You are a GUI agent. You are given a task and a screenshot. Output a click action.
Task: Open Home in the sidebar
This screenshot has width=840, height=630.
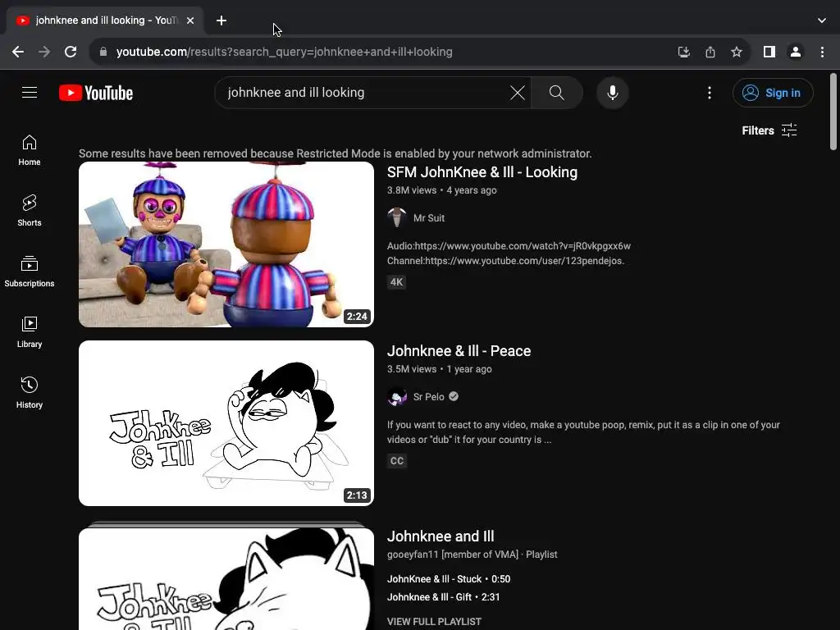tap(30, 151)
